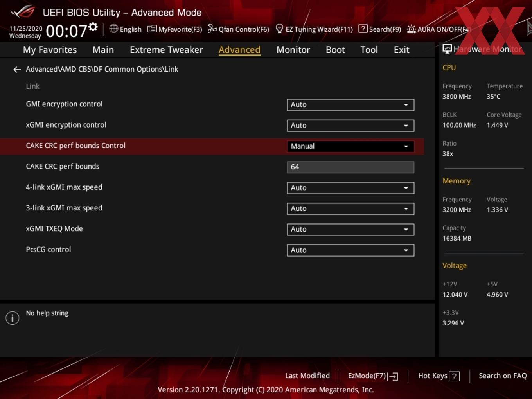Click the AURA light icon
Viewport: 532px width, 399px height.
coord(411,29)
